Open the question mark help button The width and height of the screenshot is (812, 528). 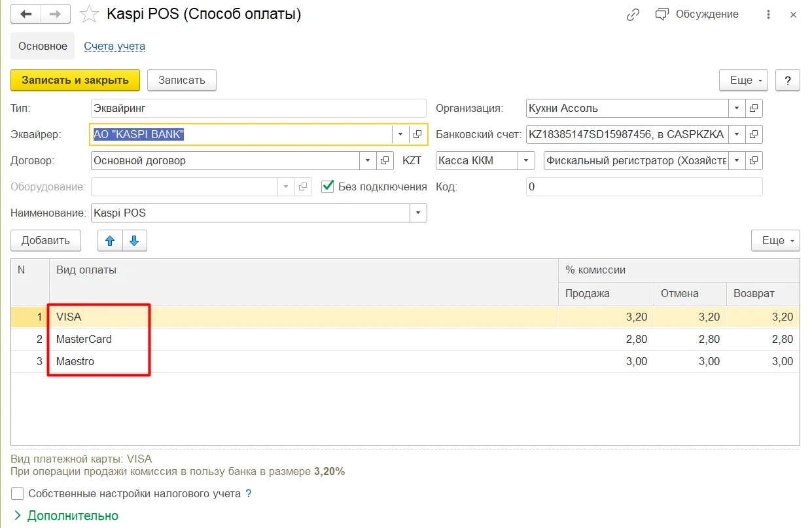(x=788, y=80)
